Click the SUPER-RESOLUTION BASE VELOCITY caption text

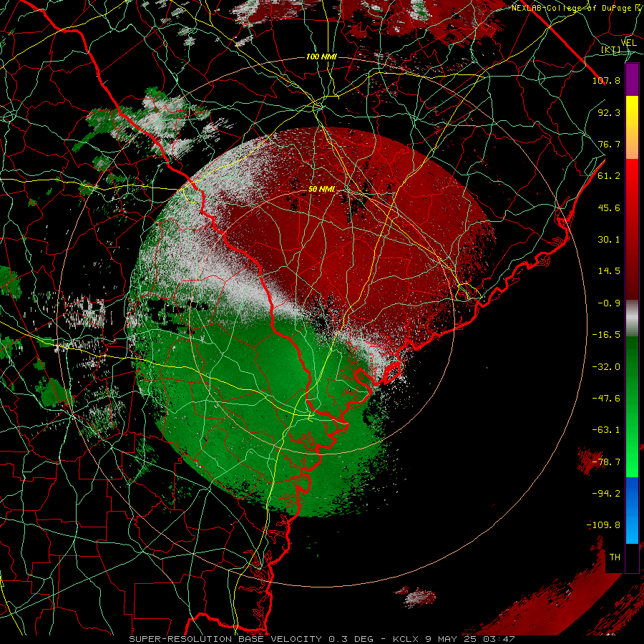[x=227, y=639]
